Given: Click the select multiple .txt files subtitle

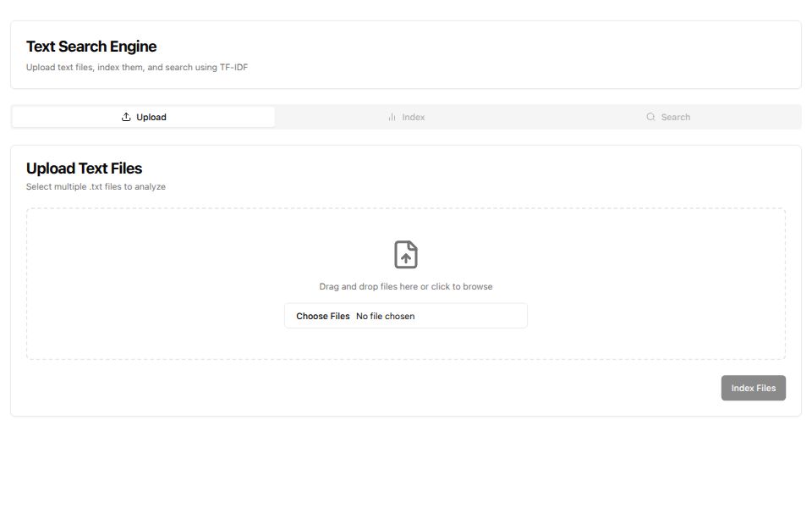Looking at the screenshot, I should point(96,186).
